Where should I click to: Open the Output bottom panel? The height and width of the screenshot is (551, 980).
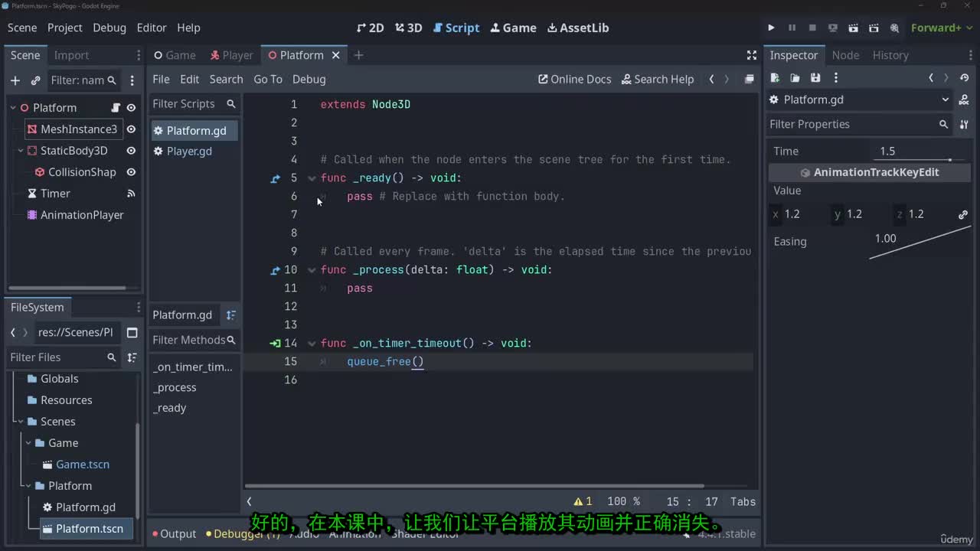tap(174, 534)
